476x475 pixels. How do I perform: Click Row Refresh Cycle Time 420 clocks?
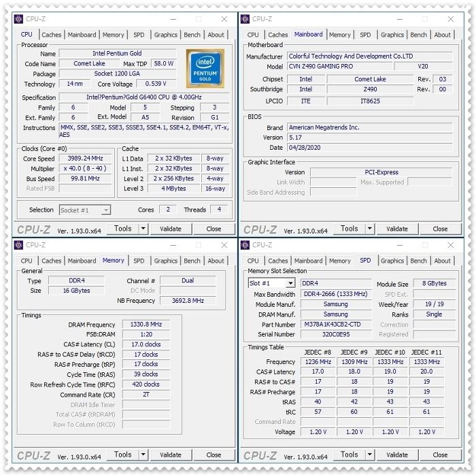click(x=146, y=384)
